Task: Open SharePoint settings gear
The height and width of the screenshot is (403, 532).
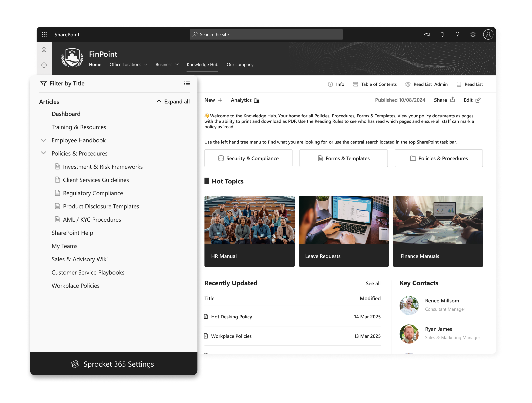Action: (x=473, y=34)
